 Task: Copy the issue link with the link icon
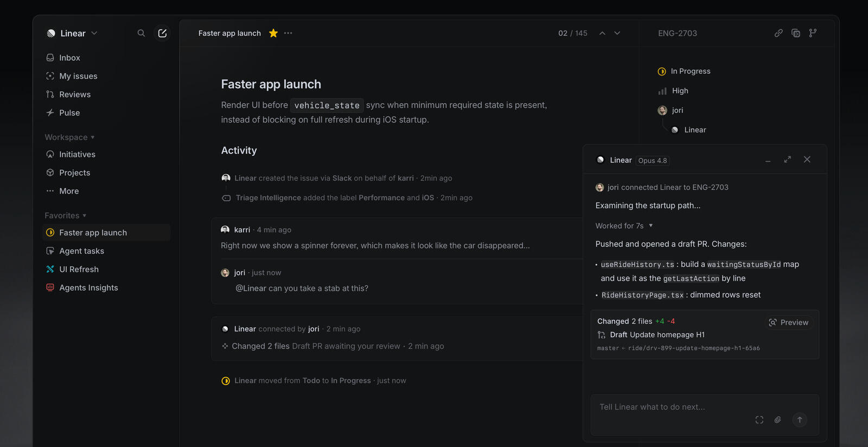(x=778, y=33)
